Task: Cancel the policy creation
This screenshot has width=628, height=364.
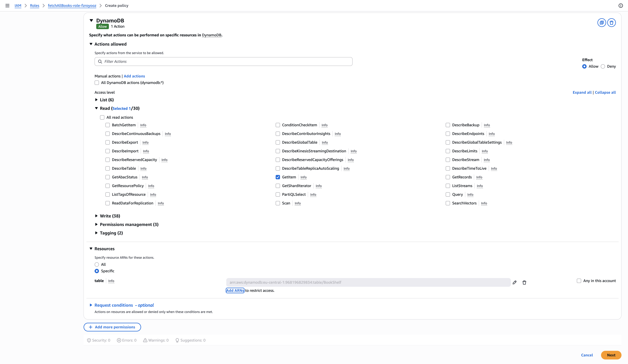Action: 587,355
